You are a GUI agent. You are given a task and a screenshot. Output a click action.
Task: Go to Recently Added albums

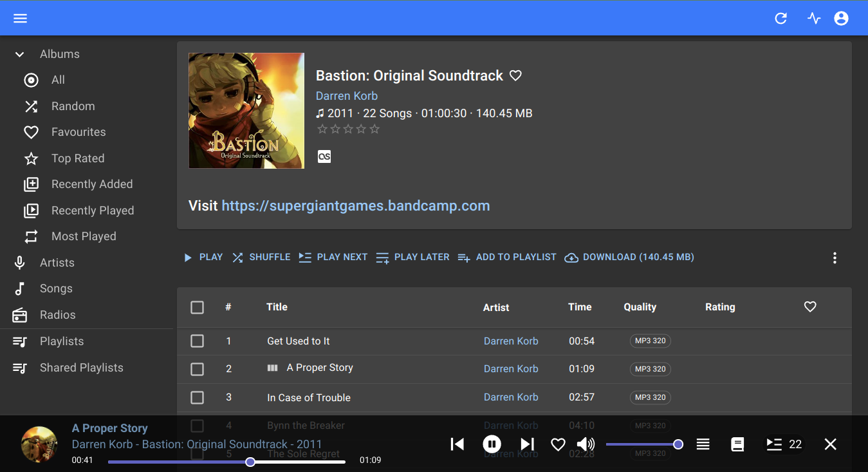[92, 184]
